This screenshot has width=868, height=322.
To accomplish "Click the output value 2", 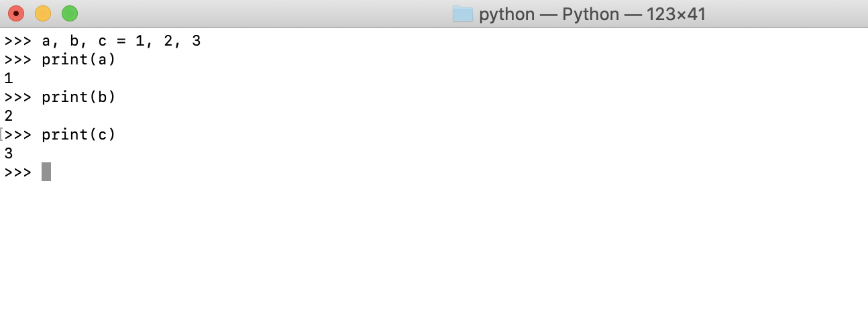I will (9, 116).
